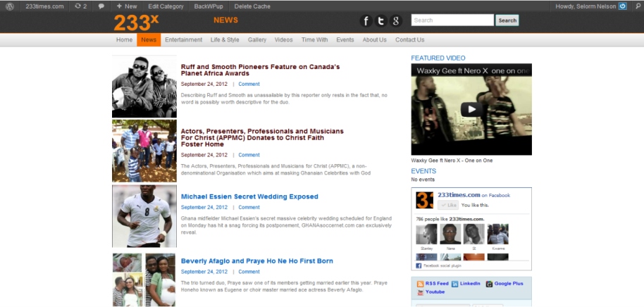The image size is (644, 307).
Task: Click the site Search input field
Action: point(452,20)
